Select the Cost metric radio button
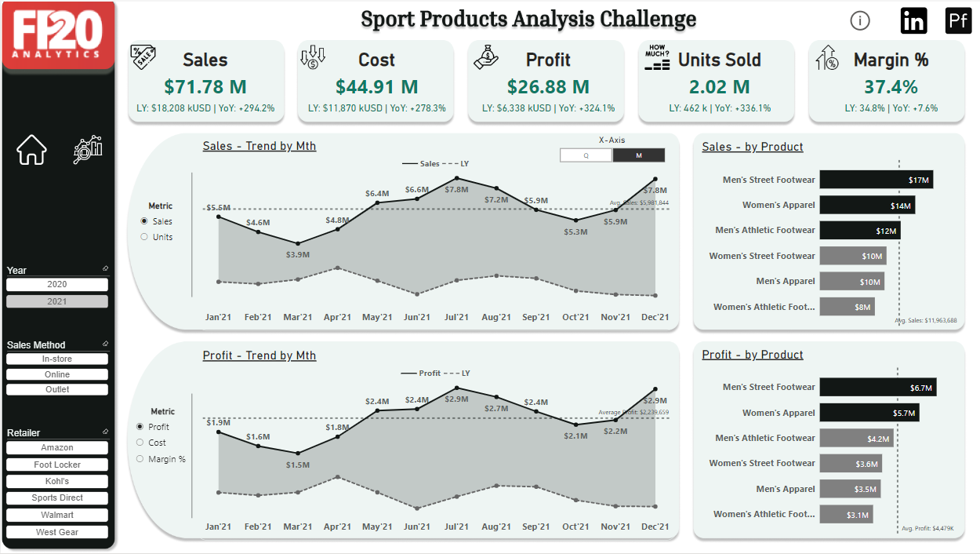This screenshot has width=980, height=554. [x=141, y=443]
